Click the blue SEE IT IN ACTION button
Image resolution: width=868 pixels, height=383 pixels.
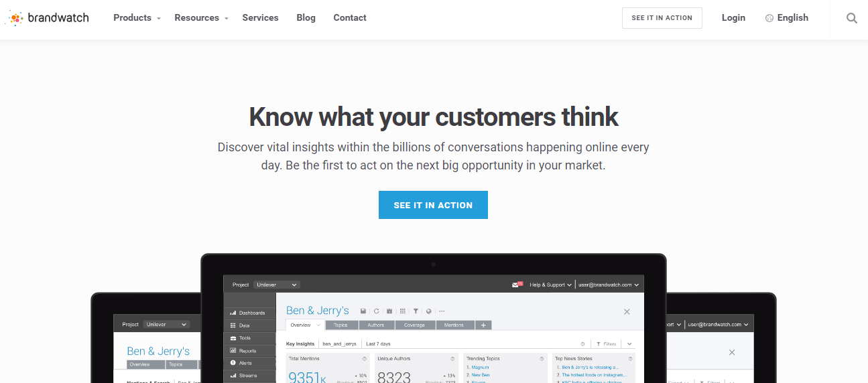(433, 205)
